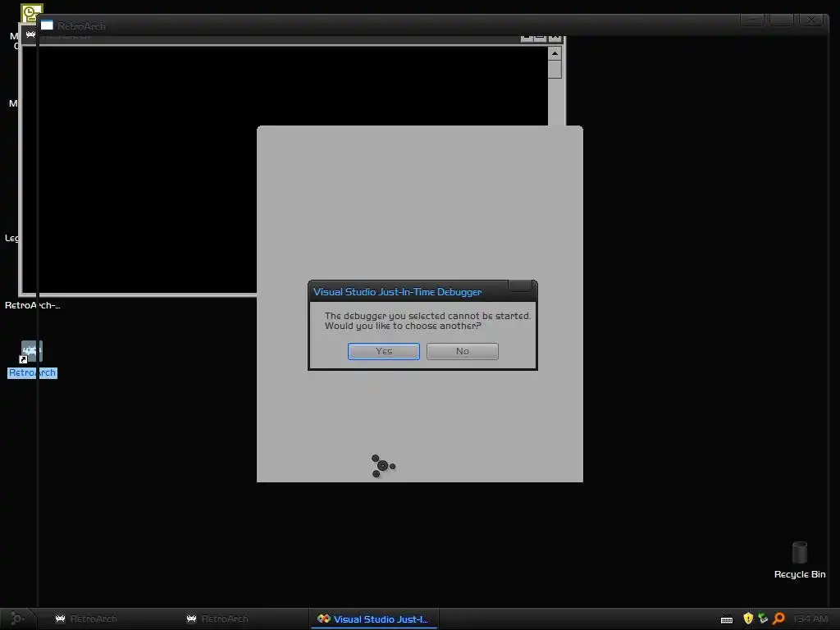The width and height of the screenshot is (840, 630).
Task: Select the Recycle Bin desktop icon
Action: coord(799,553)
